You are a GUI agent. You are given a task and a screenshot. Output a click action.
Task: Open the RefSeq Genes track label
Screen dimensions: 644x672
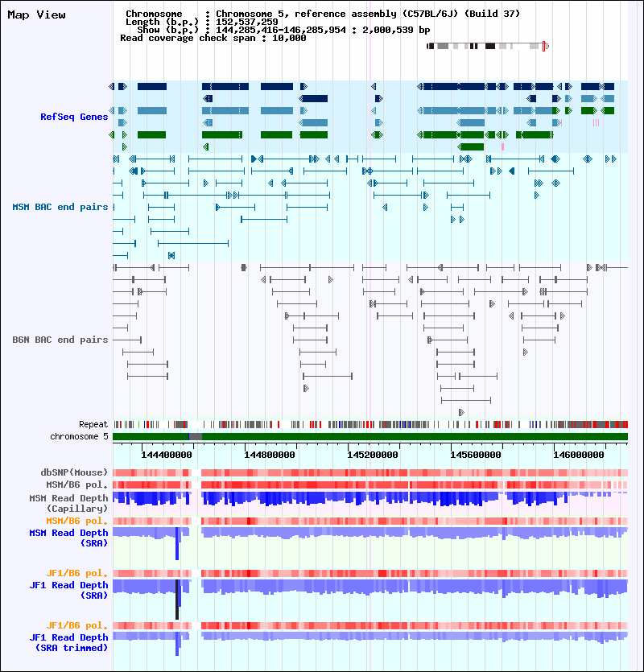point(74,117)
